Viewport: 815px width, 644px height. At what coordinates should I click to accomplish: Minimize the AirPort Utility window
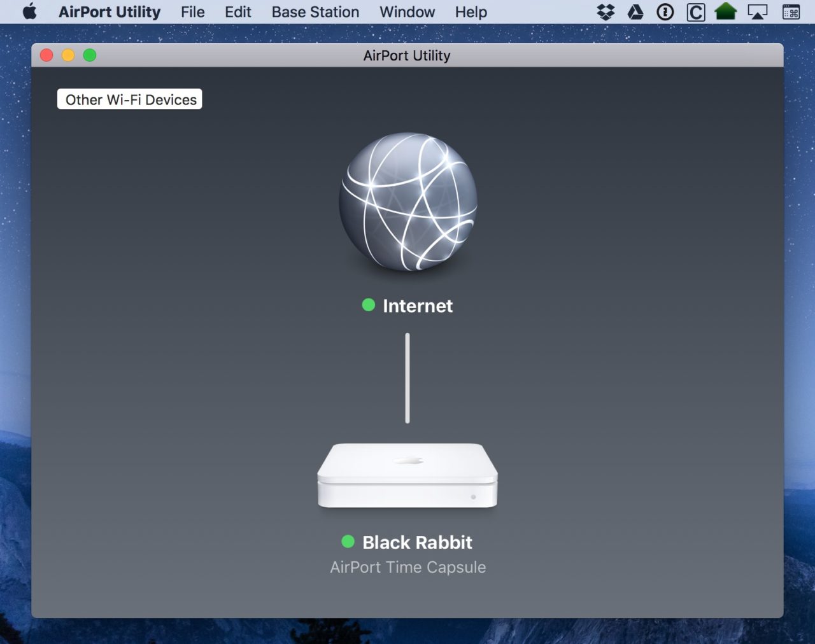pyautogui.click(x=68, y=55)
